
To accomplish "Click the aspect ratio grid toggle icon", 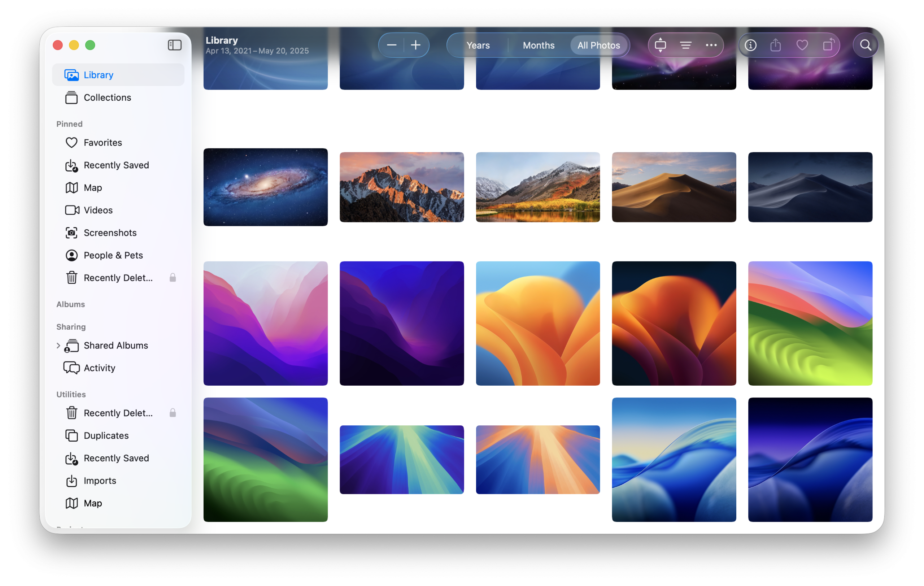I will [x=660, y=45].
